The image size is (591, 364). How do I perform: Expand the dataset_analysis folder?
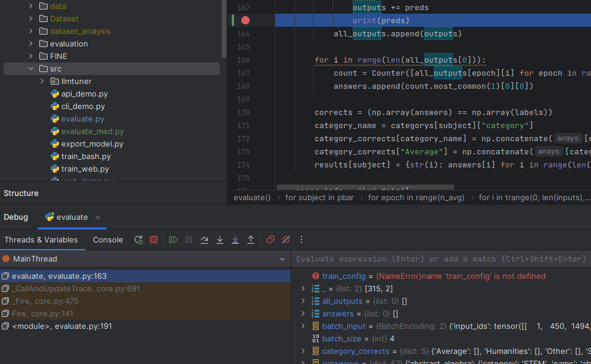(x=31, y=31)
